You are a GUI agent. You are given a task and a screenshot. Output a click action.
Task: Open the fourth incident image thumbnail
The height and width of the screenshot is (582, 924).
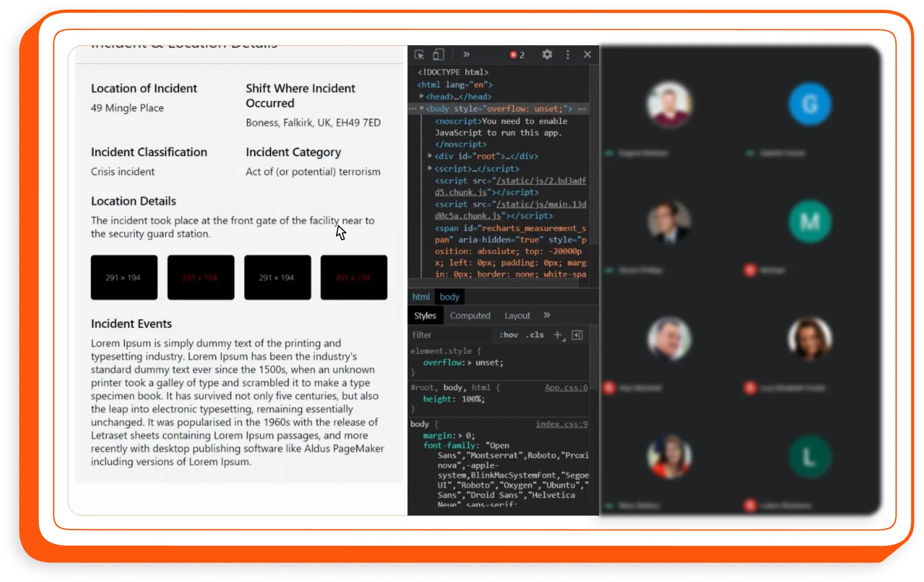click(x=354, y=277)
